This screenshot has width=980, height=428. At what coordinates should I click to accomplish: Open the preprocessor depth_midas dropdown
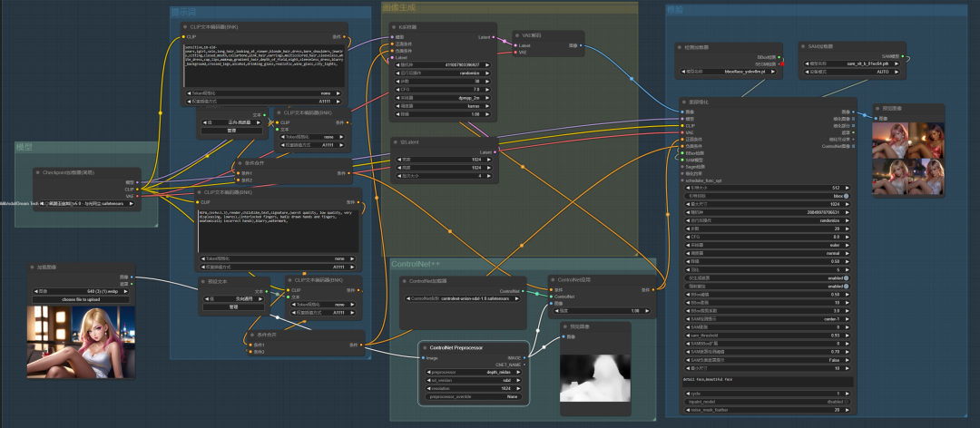point(473,372)
